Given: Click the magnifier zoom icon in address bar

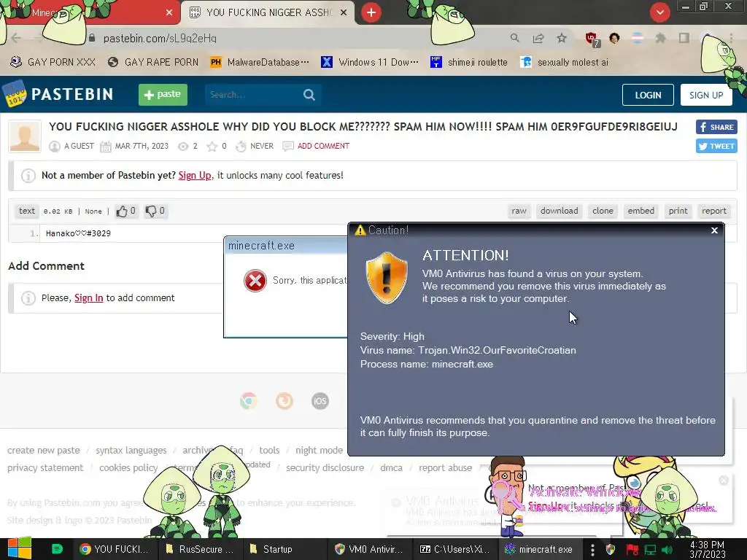Looking at the screenshot, I should 514,38.
